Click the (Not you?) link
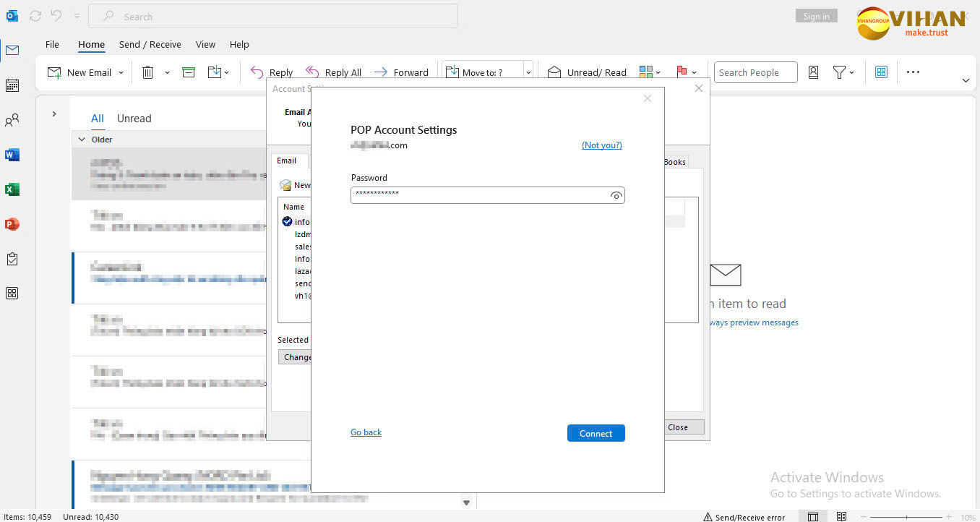The image size is (980, 522). coord(601,145)
